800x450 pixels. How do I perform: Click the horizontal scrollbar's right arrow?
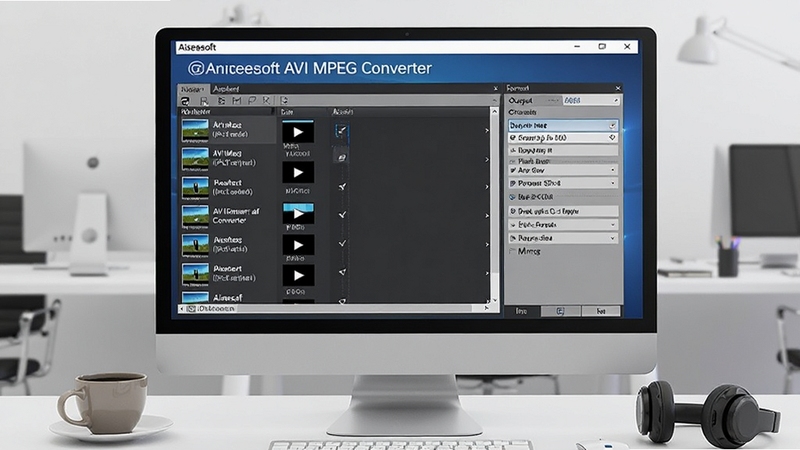(486, 308)
